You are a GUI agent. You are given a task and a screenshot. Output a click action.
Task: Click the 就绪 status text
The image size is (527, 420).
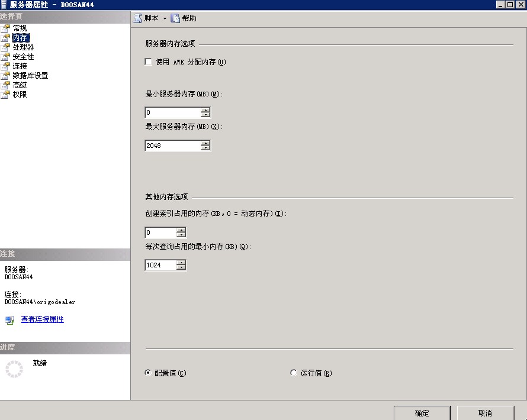(x=40, y=363)
